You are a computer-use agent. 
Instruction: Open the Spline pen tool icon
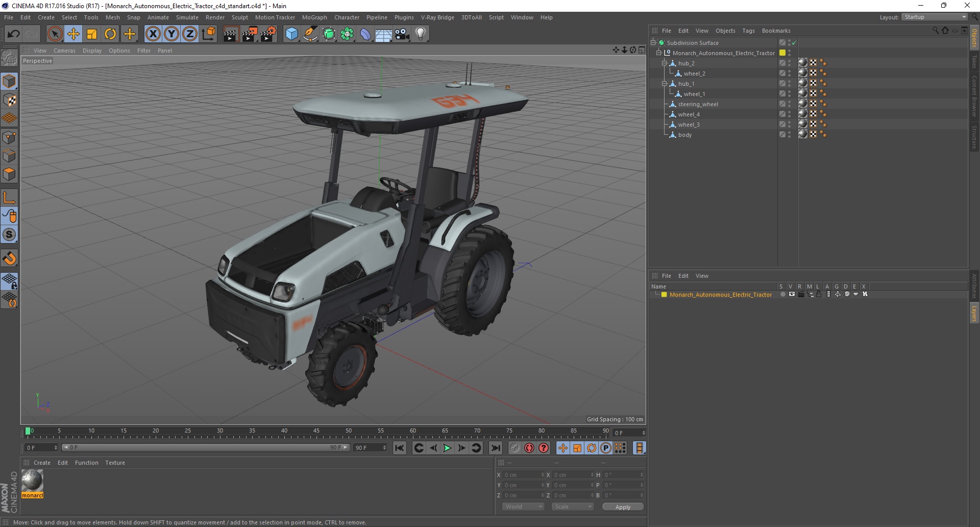pos(310,34)
